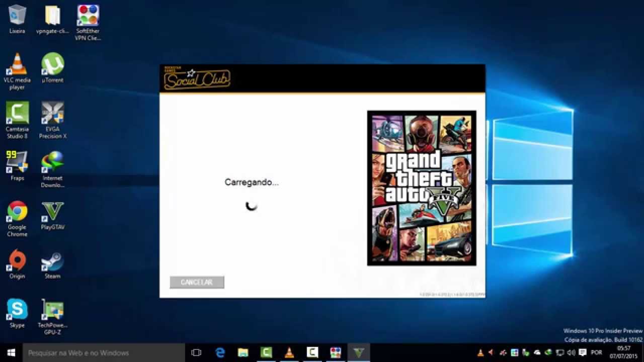This screenshot has height=362, width=644.
Task: Open File Explorer from the taskbar
Action: pyautogui.click(x=243, y=352)
